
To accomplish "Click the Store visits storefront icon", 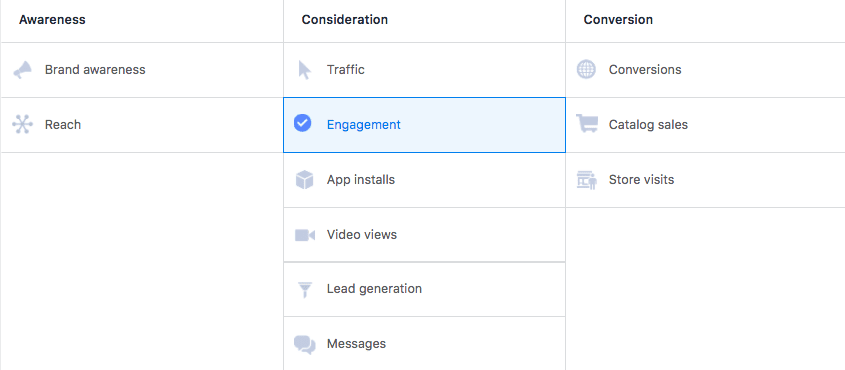I will (587, 180).
